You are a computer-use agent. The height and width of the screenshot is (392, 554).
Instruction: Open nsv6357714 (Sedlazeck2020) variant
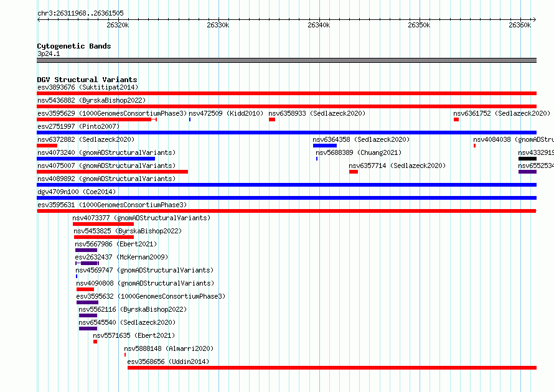pos(397,166)
